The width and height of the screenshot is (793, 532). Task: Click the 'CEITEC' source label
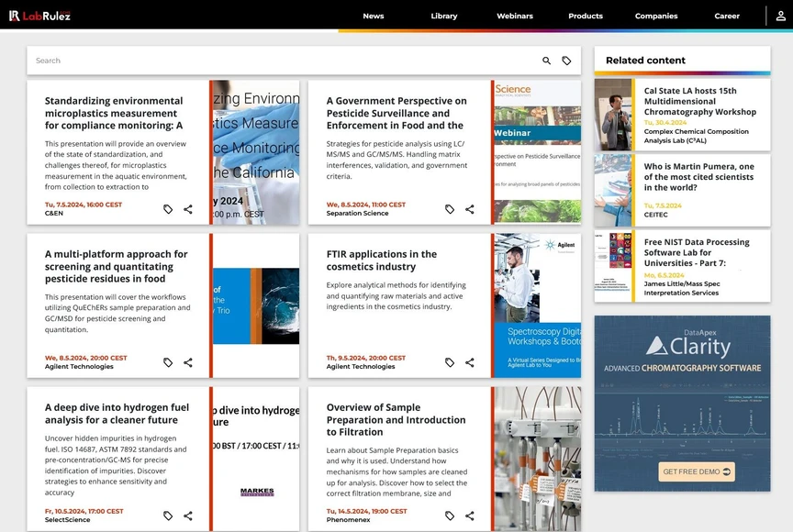click(x=656, y=215)
